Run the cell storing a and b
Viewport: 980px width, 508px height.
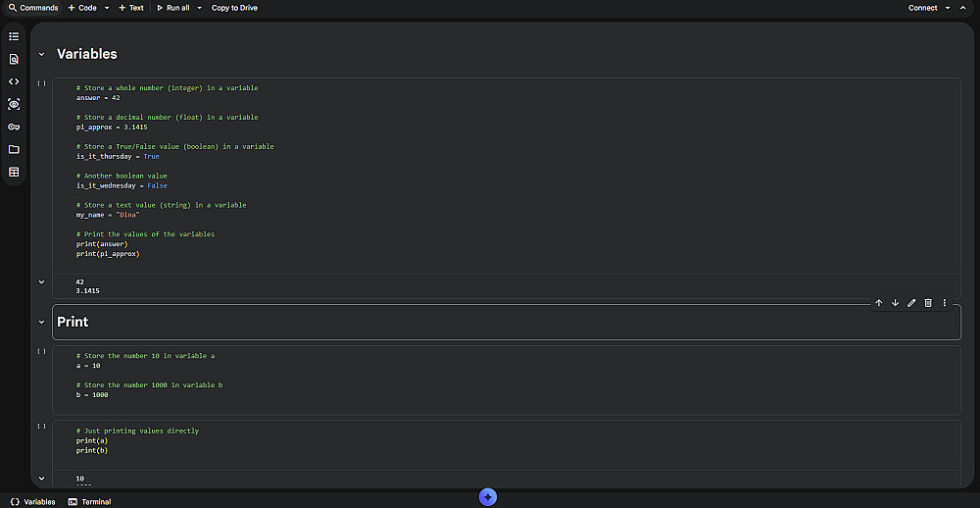pos(41,352)
